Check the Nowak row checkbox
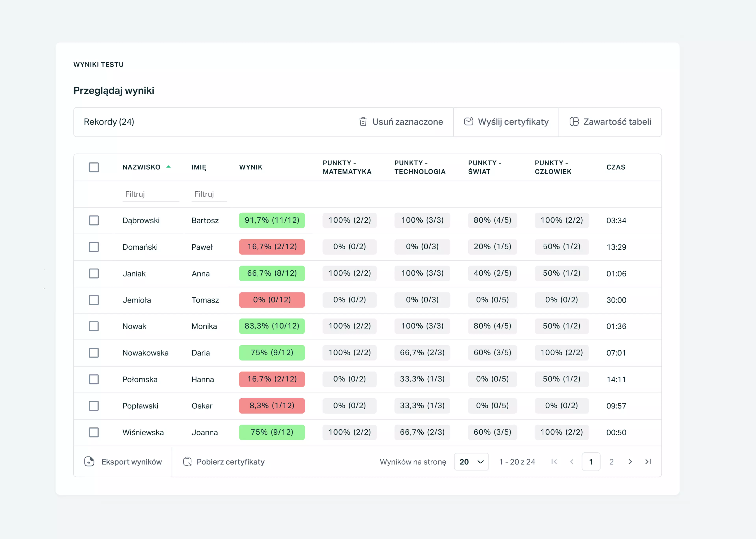The width and height of the screenshot is (756, 539). (x=94, y=326)
